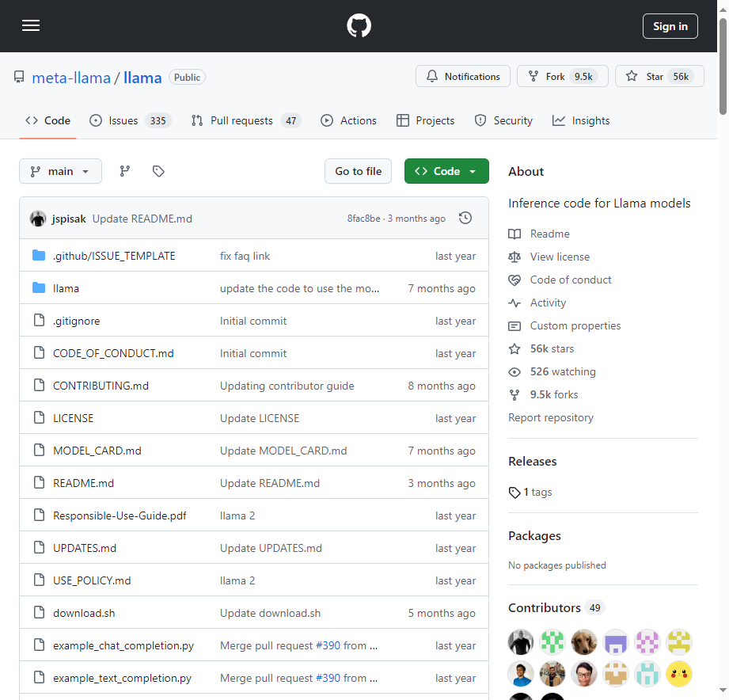Open the Releases heading link
The width and height of the screenshot is (729, 700).
click(x=533, y=462)
